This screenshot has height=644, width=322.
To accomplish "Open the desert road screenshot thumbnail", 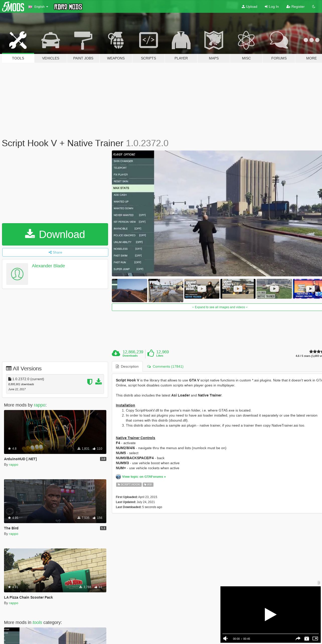I will click(129, 290).
